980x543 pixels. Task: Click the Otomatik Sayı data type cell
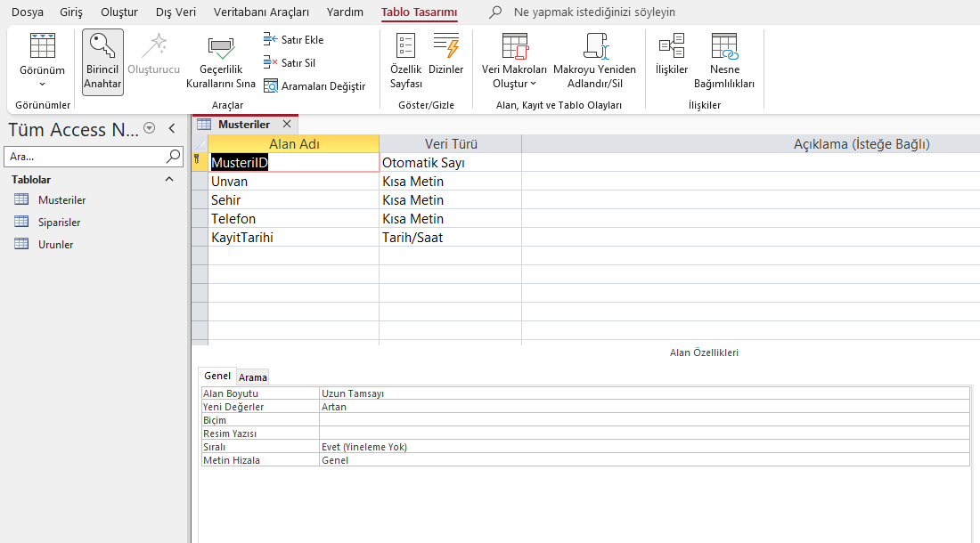pyautogui.click(x=451, y=163)
